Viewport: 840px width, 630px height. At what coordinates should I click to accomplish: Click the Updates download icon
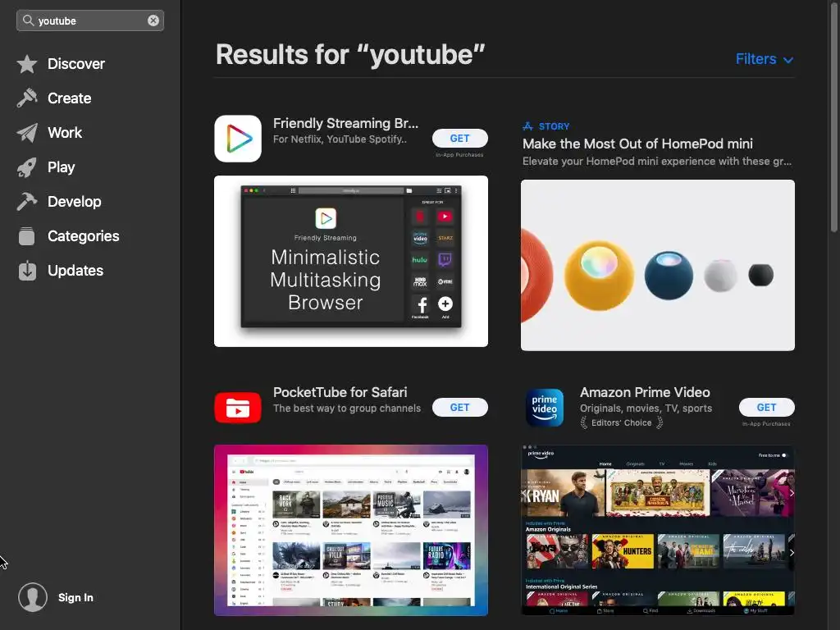click(x=27, y=271)
